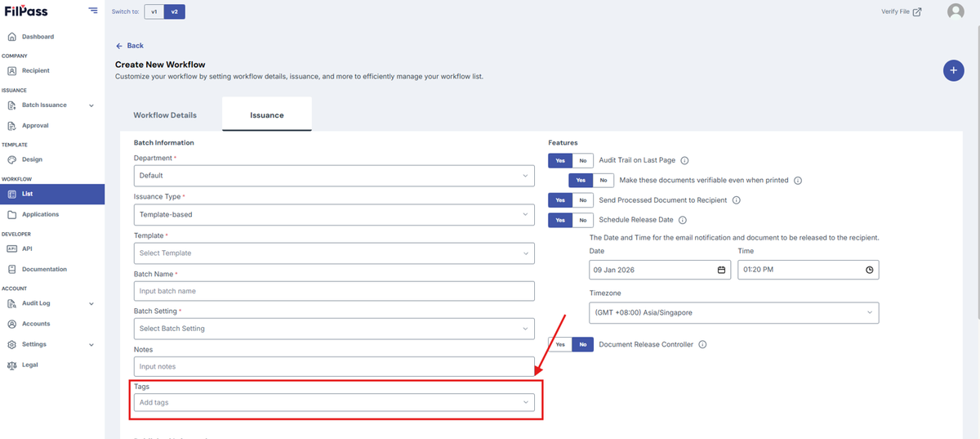The width and height of the screenshot is (980, 439).
Task: Open the Select Batch Setting dropdown
Action: (x=334, y=329)
